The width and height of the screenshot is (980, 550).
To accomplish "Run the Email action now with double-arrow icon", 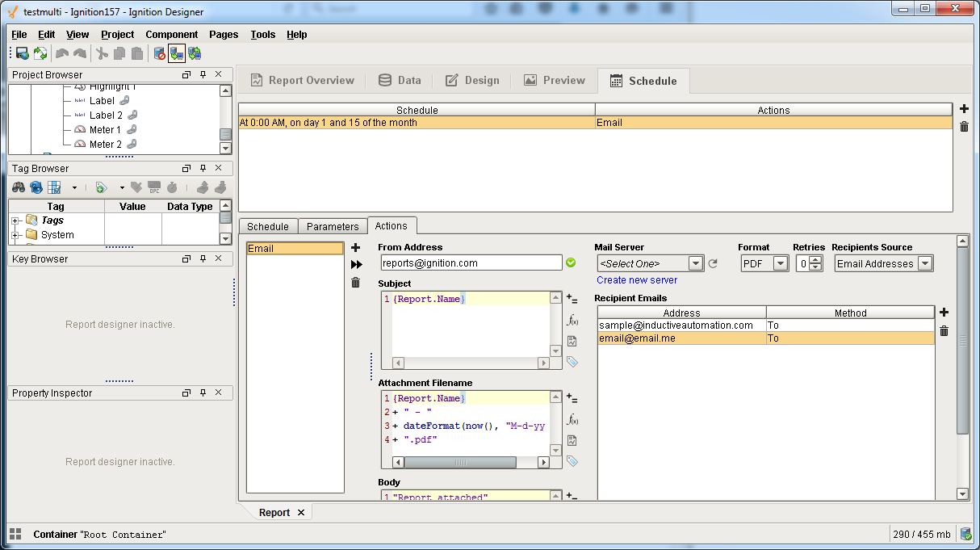I will click(355, 265).
